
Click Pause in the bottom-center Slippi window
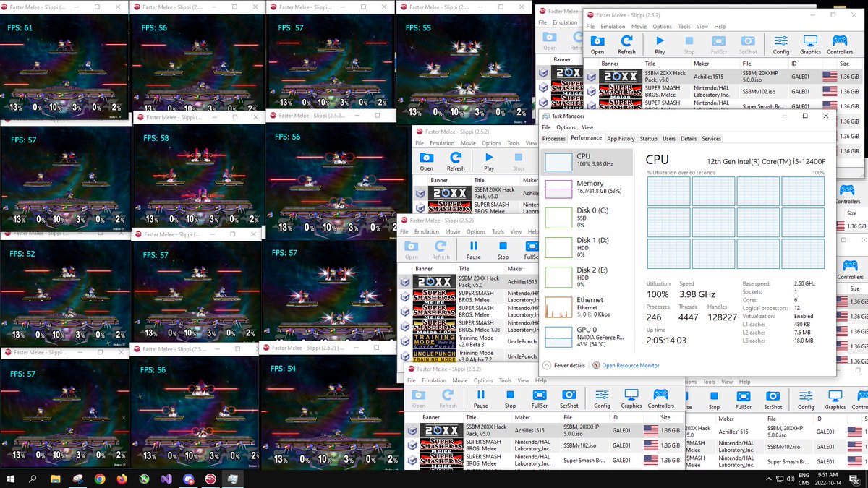(480, 399)
